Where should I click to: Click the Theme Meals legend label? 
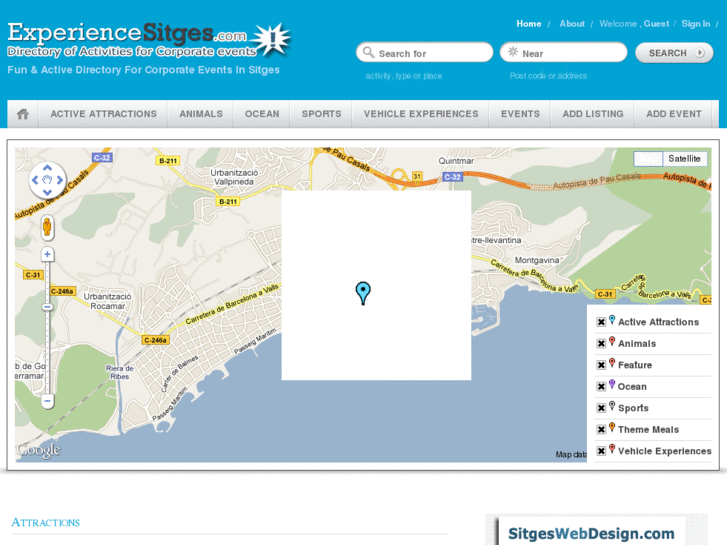coord(648,430)
